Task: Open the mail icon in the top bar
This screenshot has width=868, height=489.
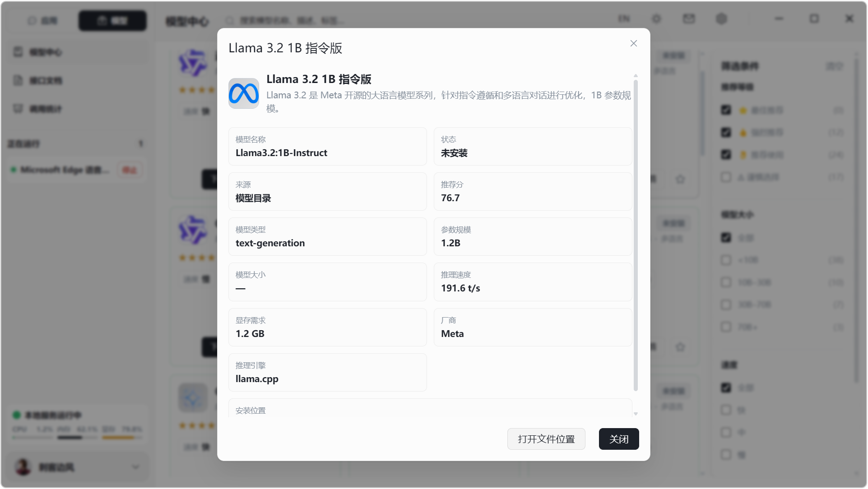Action: pyautogui.click(x=689, y=19)
